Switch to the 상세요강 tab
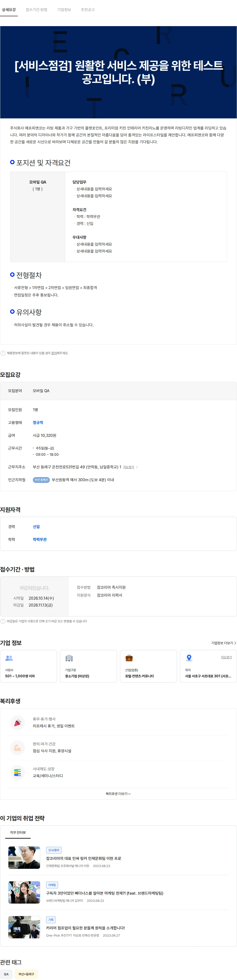This screenshot has width=237, height=980. click(9, 10)
